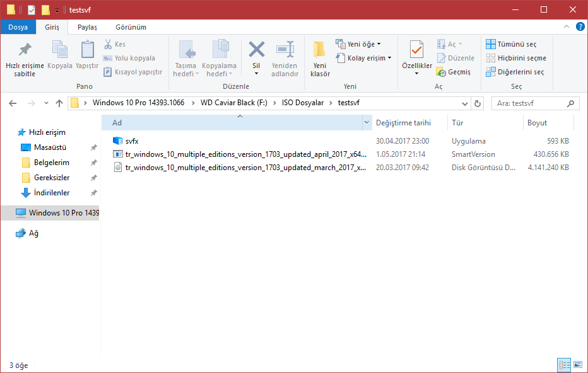Open Gereksizler folder in sidebar

[52, 178]
